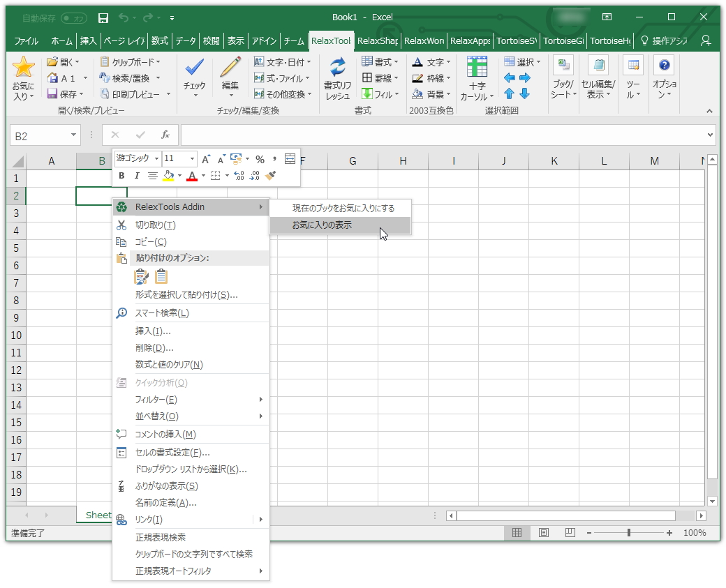Click the 編集 pencil icon
726x588 pixels.
pos(230,67)
